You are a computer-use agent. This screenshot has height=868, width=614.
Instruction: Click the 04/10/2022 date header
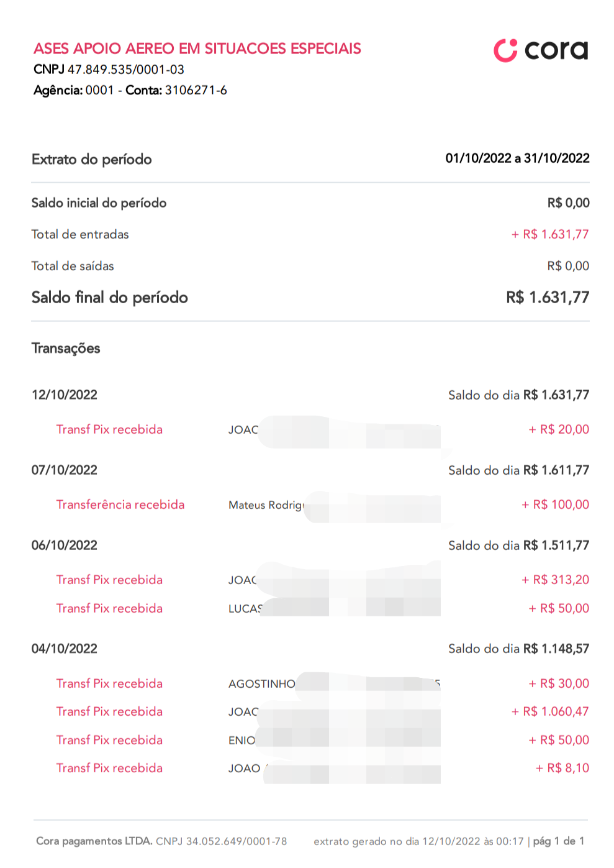(x=65, y=649)
